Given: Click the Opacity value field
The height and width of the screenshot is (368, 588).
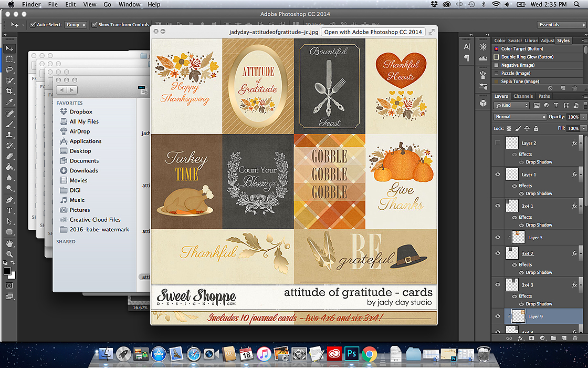Looking at the screenshot, I should tap(573, 117).
